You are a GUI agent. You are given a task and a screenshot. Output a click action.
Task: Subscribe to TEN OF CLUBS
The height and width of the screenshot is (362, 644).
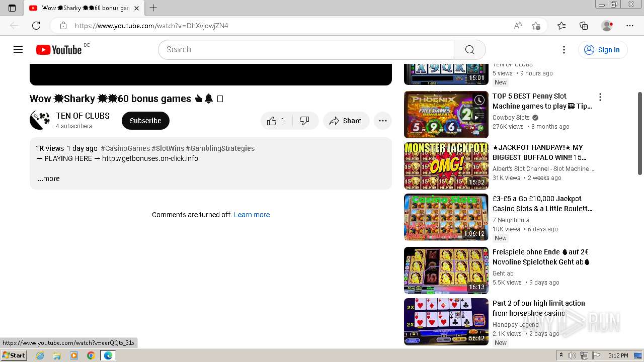[145, 121]
